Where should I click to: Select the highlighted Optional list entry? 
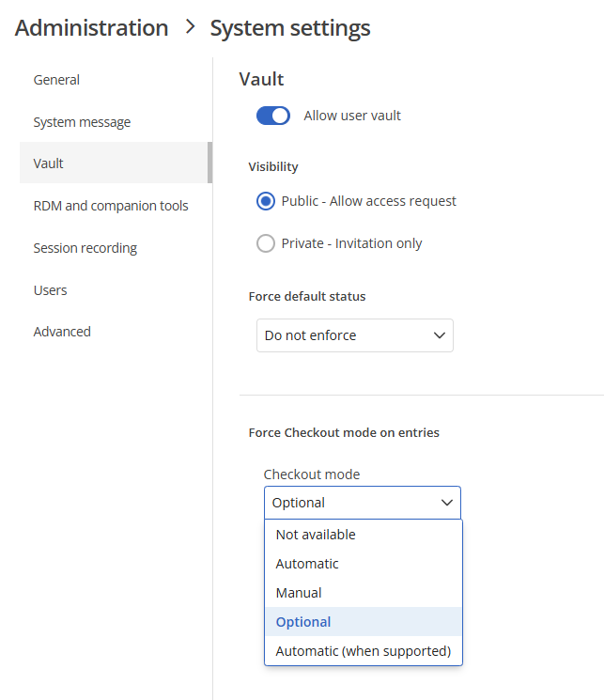tap(303, 622)
